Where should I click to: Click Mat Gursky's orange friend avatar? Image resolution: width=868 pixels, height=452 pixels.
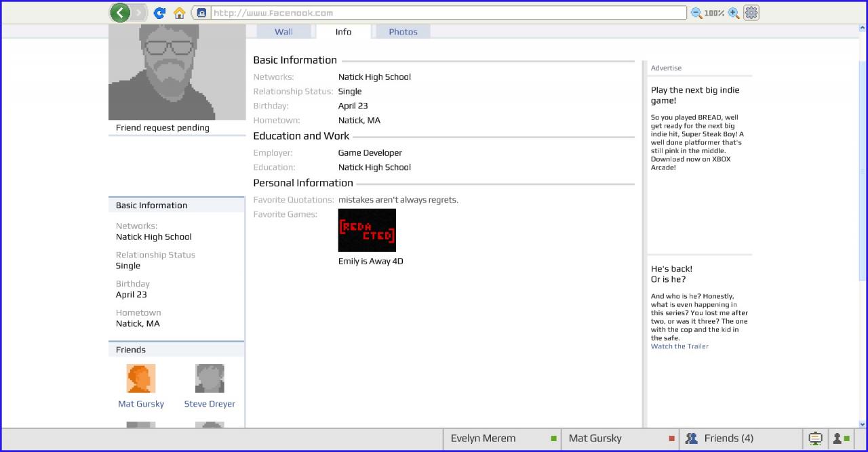[x=141, y=378]
